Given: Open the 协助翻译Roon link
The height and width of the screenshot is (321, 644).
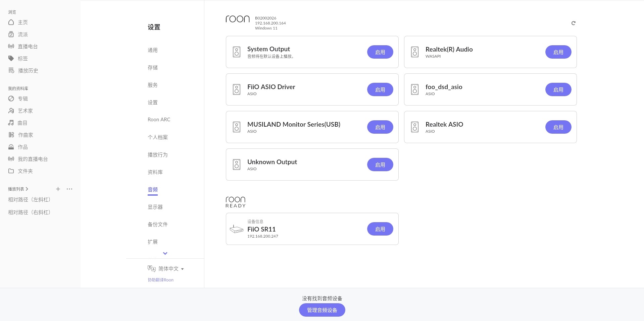Looking at the screenshot, I should click(x=160, y=280).
